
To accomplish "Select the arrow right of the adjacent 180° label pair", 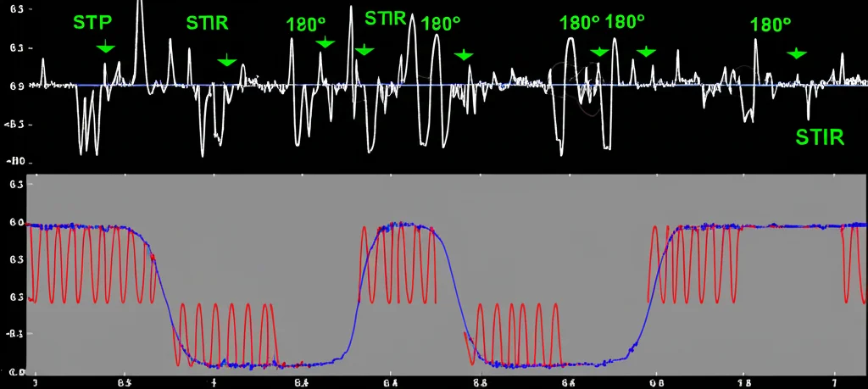I will tap(646, 52).
